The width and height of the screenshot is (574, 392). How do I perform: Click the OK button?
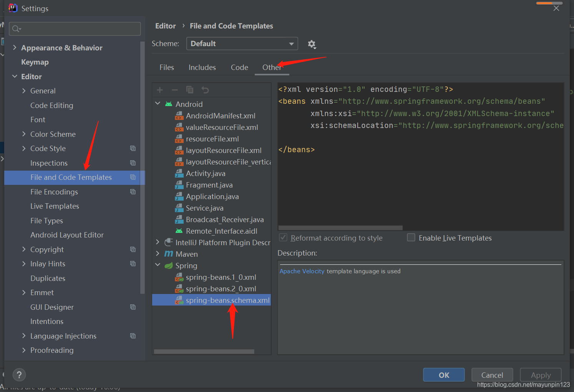[443, 375]
